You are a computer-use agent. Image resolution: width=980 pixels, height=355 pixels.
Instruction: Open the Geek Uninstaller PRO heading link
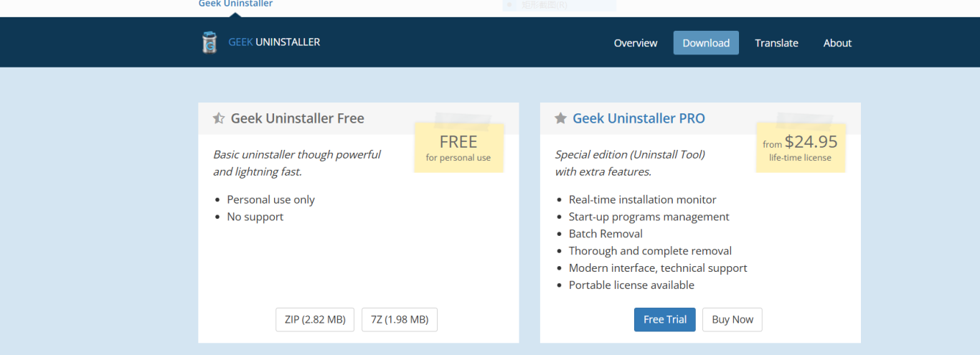639,118
